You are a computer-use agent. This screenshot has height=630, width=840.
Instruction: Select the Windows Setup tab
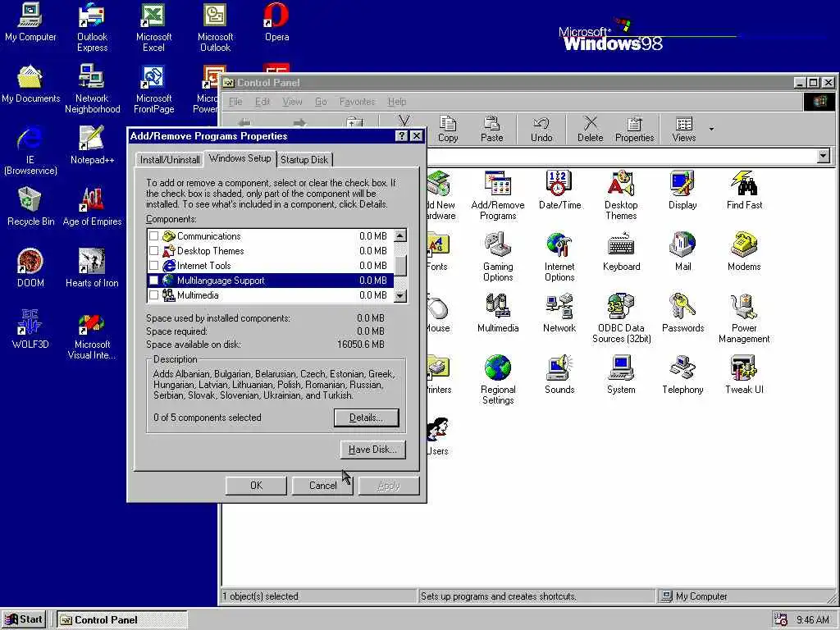coord(240,158)
